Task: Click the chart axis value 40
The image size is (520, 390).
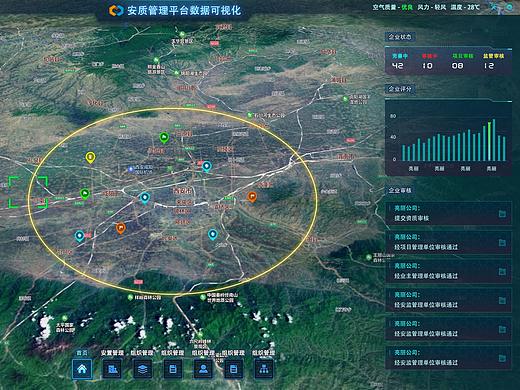Action: [393, 137]
